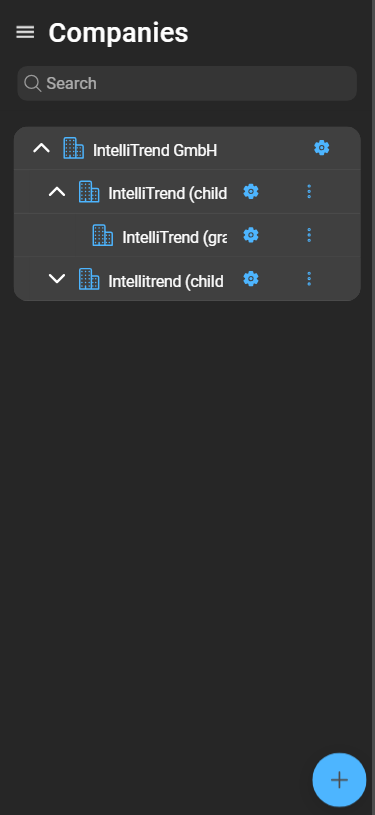This screenshot has height=815, width=375.
Task: Click IntelliTrend GmbH building icon
Action: pos(73,148)
